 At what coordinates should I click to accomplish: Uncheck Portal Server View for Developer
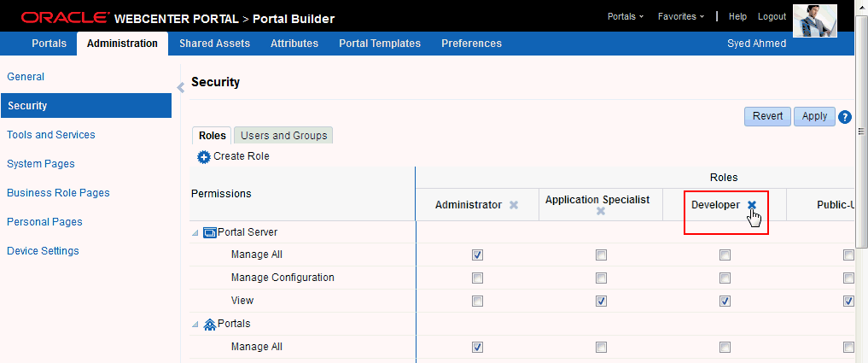pyautogui.click(x=724, y=301)
